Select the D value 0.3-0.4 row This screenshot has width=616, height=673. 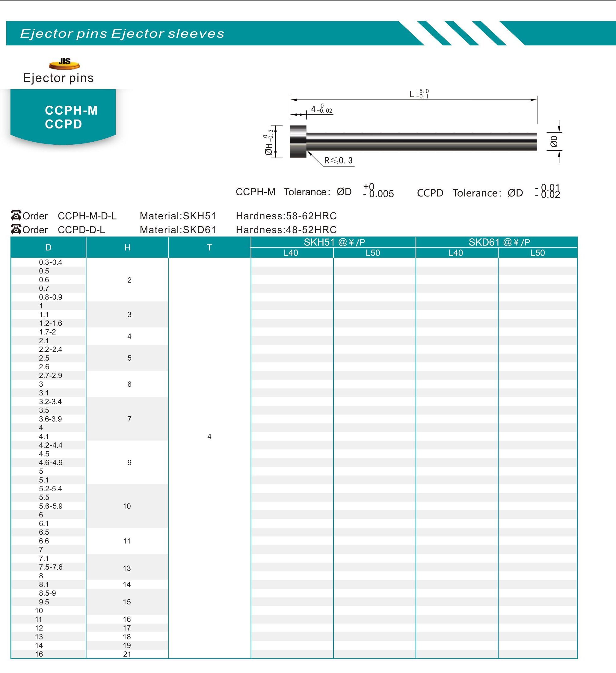coord(50,262)
